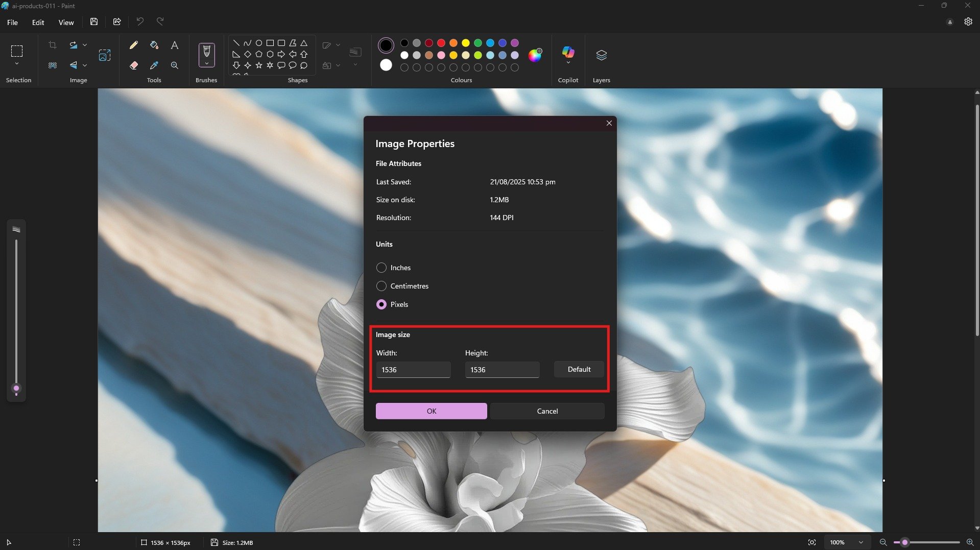Open the Layers panel
Image resolution: width=980 pixels, height=550 pixels.
tap(602, 55)
